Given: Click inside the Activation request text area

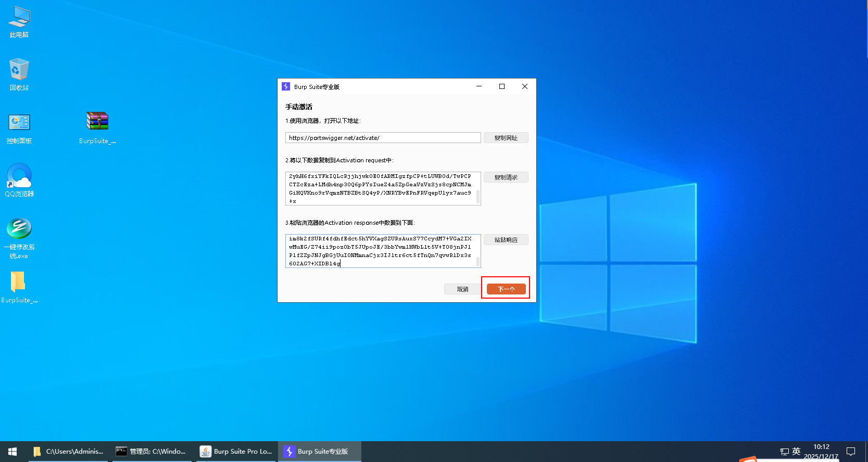Looking at the screenshot, I should point(380,188).
